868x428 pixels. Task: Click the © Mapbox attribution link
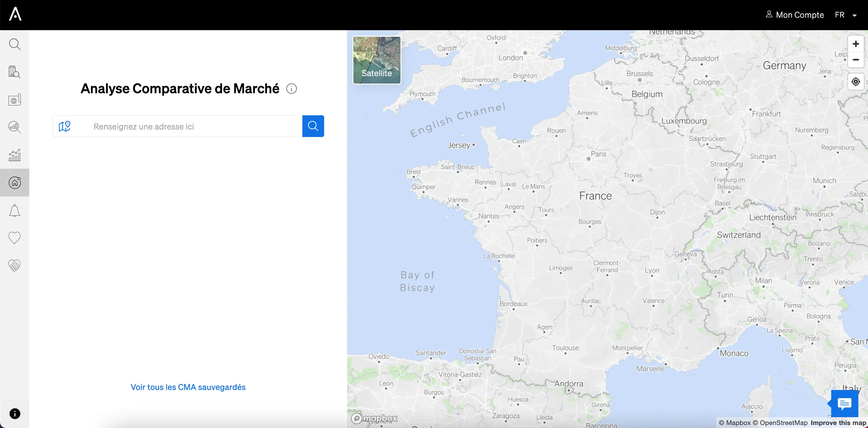tap(734, 423)
